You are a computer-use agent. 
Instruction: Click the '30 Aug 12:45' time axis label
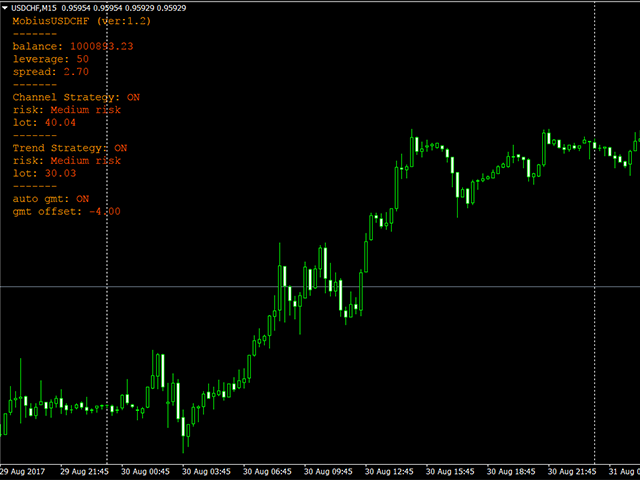tap(389, 472)
